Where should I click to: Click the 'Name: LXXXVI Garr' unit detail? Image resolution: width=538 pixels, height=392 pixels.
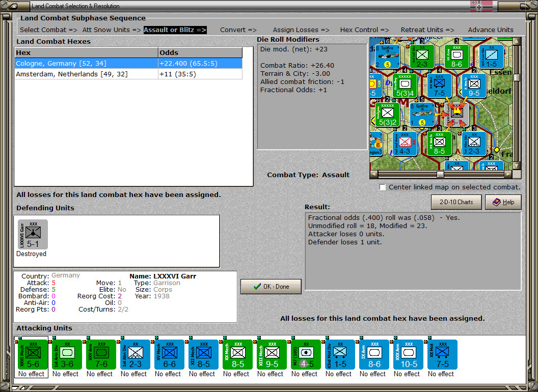[x=163, y=276]
